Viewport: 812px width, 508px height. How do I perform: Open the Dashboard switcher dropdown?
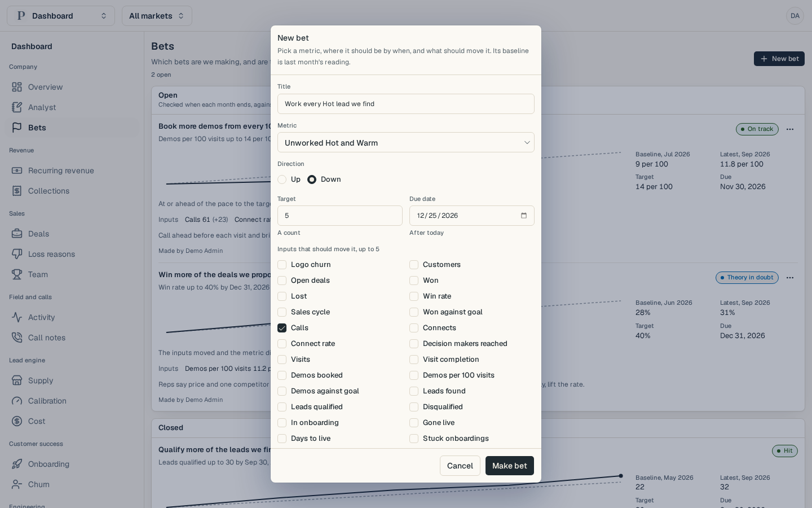[x=61, y=16]
